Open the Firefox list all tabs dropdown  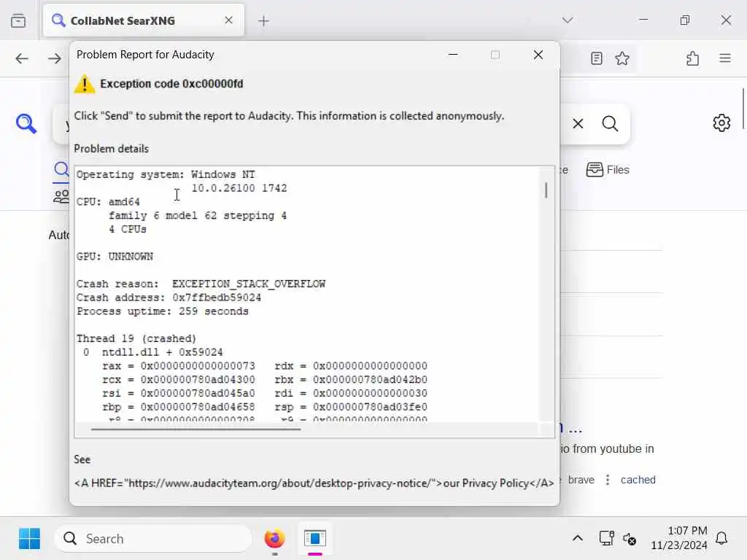tap(568, 20)
